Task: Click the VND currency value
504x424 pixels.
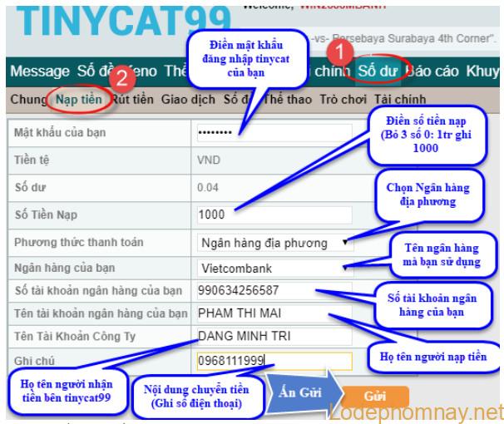Action: pyautogui.click(x=209, y=160)
